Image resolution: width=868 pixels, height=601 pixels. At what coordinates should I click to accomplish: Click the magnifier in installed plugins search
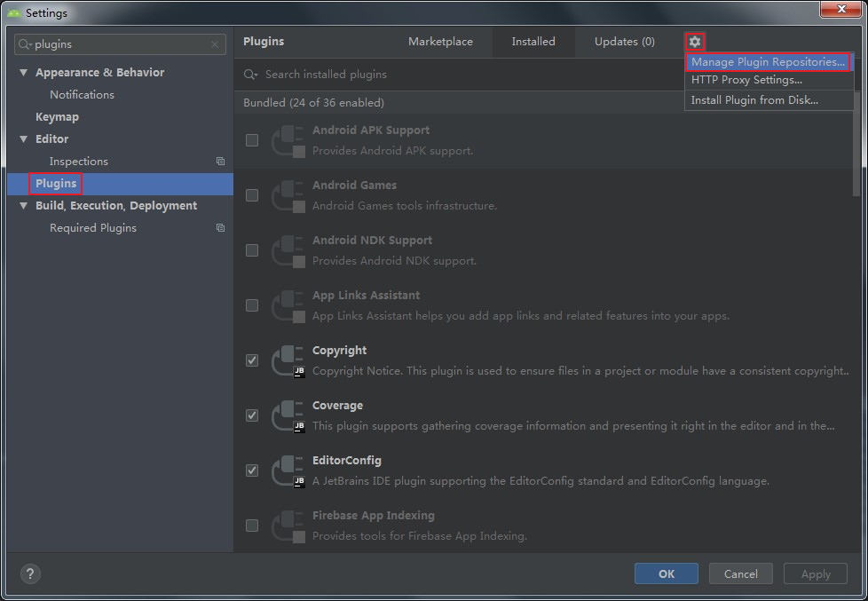coord(251,75)
